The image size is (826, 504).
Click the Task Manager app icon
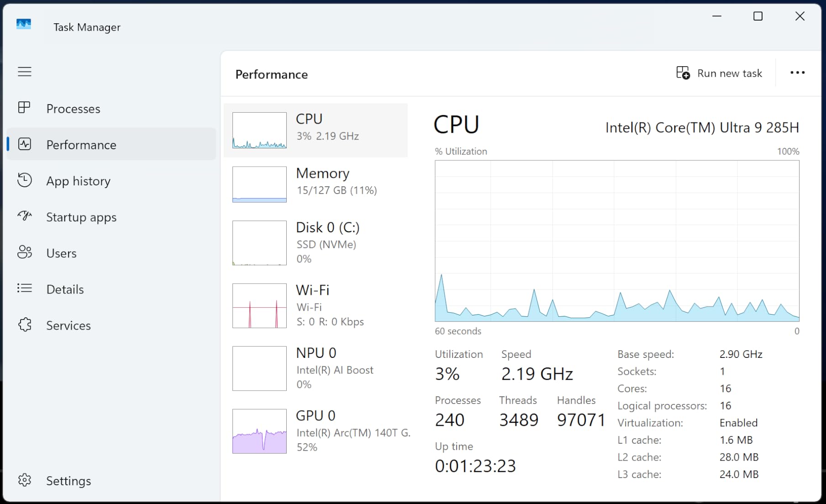coord(24,24)
